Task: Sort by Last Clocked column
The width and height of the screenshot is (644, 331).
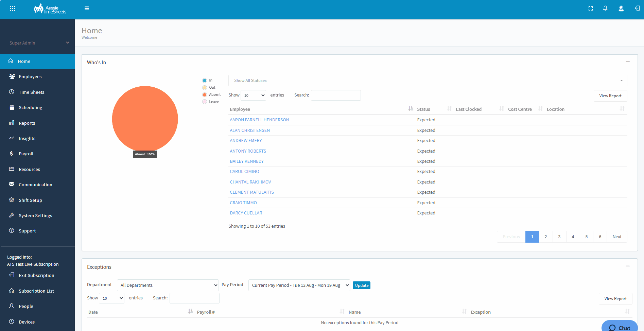Action: [x=480, y=109]
